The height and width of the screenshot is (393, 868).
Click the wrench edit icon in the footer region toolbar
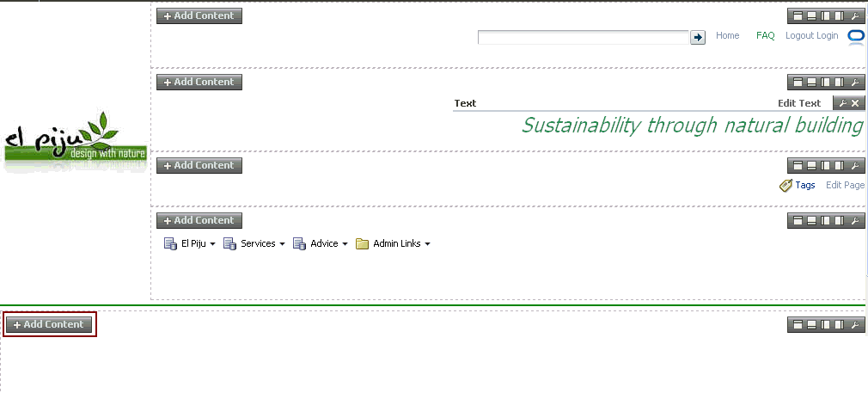point(855,325)
